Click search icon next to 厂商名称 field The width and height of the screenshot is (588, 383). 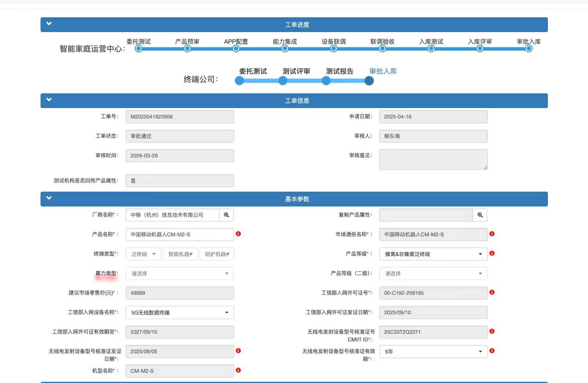click(x=226, y=215)
